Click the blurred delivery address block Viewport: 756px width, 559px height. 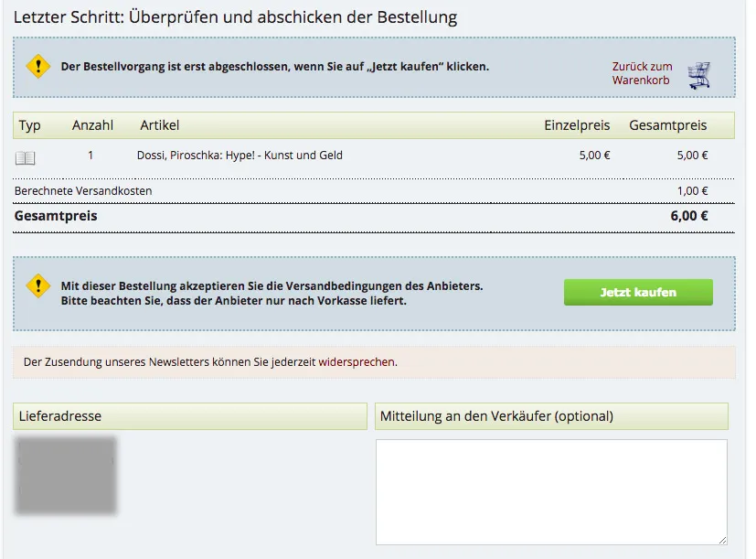click(x=66, y=475)
